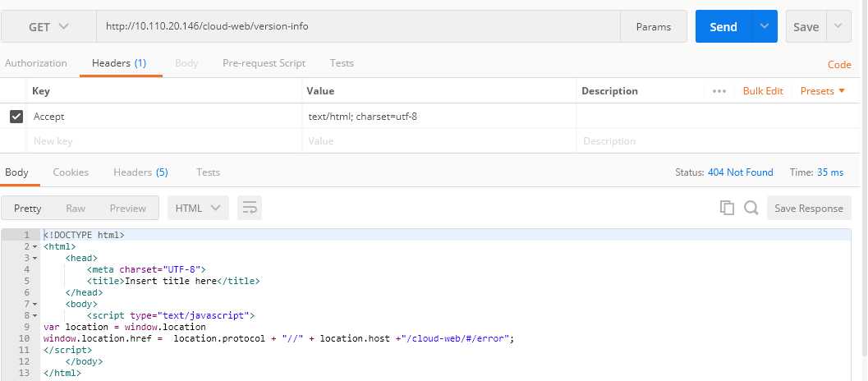Search the response with magnifier icon
Screen dimensions: 868x381
pos(751,209)
